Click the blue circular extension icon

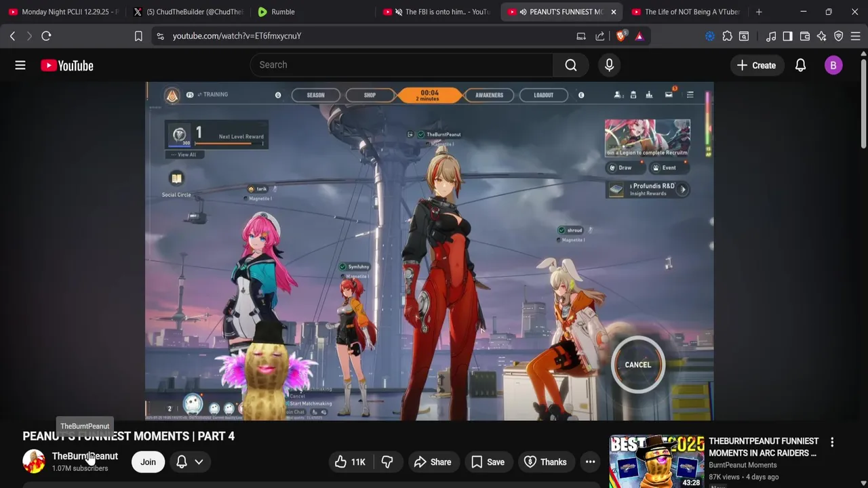pyautogui.click(x=710, y=36)
